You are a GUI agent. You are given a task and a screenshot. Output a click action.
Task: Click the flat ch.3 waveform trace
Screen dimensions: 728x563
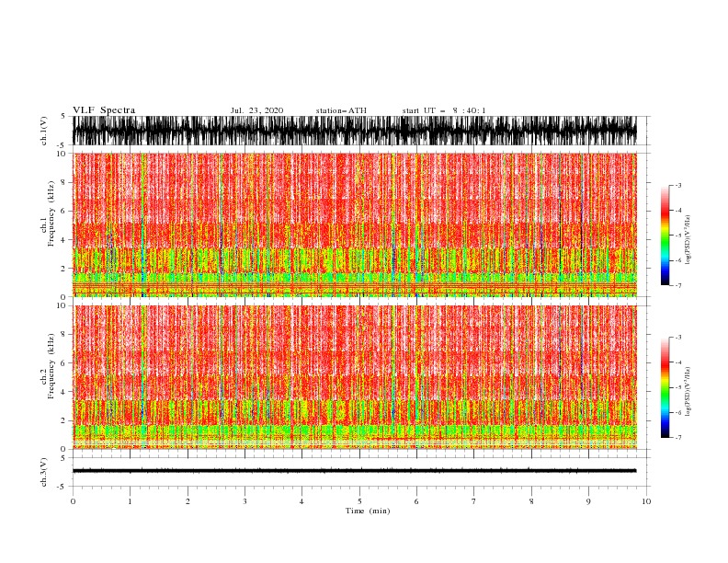coord(354,471)
